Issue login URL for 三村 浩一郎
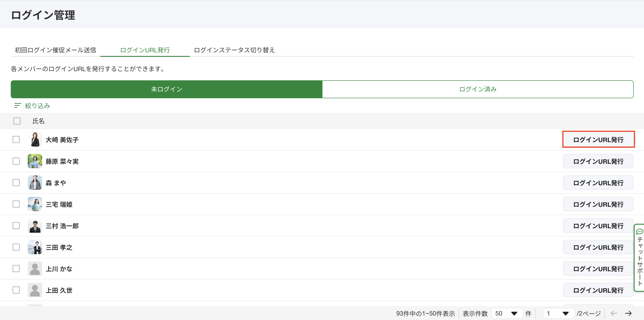The height and width of the screenshot is (320, 644). click(598, 226)
